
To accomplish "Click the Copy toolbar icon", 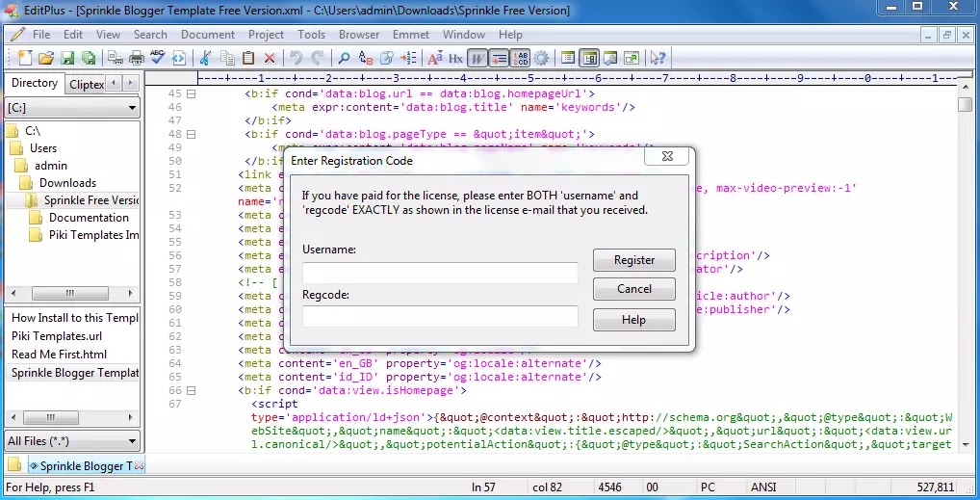I will 227,58.
